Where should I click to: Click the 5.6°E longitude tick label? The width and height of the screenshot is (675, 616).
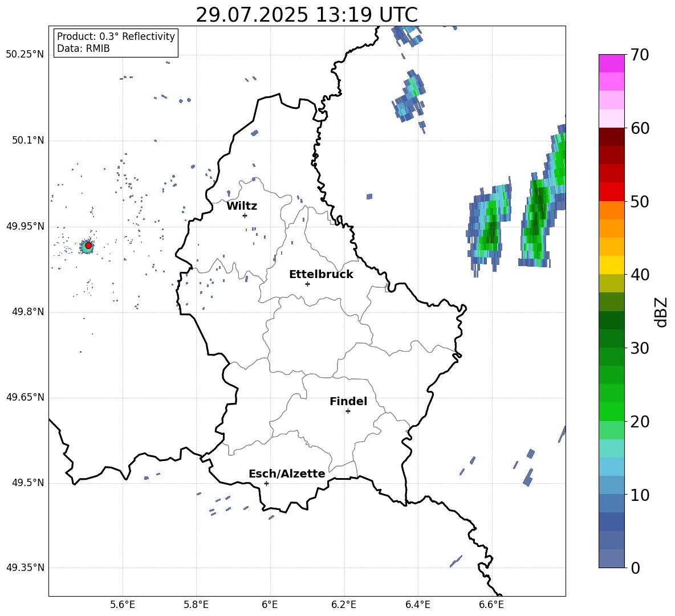[x=123, y=605]
